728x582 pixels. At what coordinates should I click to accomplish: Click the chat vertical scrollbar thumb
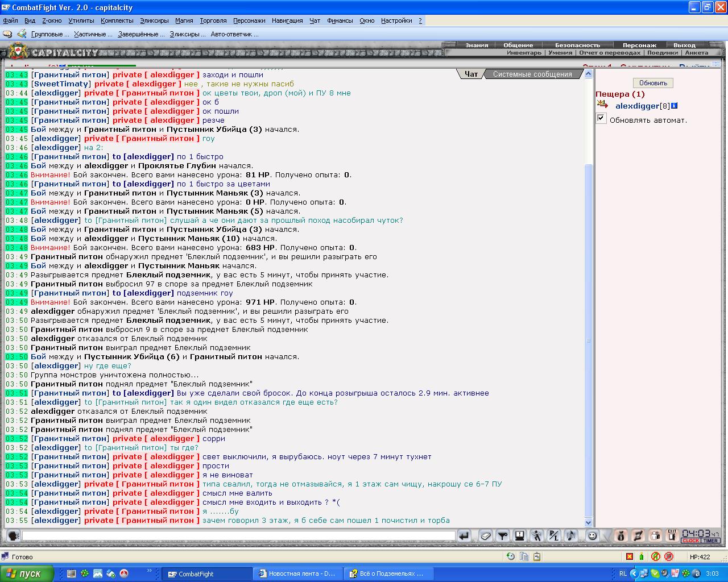click(589, 340)
